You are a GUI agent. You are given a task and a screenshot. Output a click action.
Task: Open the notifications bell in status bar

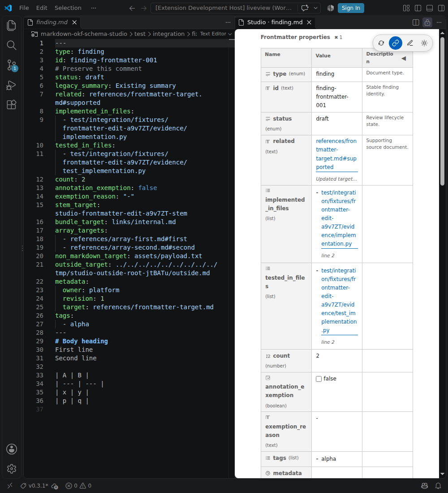(x=438, y=486)
